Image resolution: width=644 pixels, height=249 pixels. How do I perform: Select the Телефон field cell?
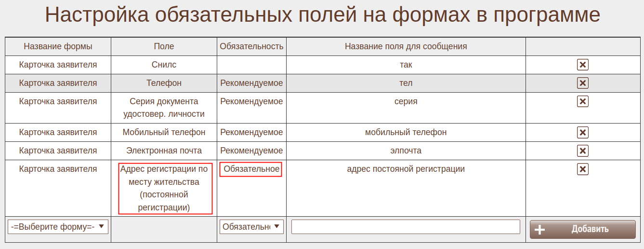164,83
